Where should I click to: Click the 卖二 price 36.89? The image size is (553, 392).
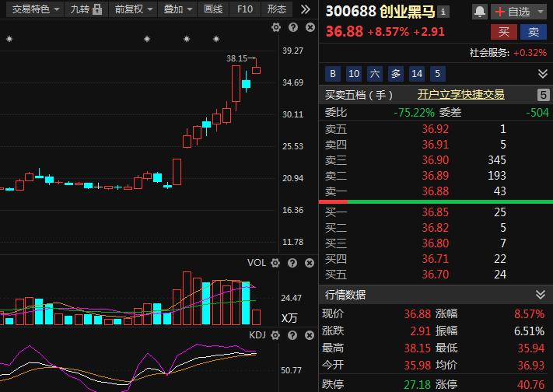tap(436, 176)
